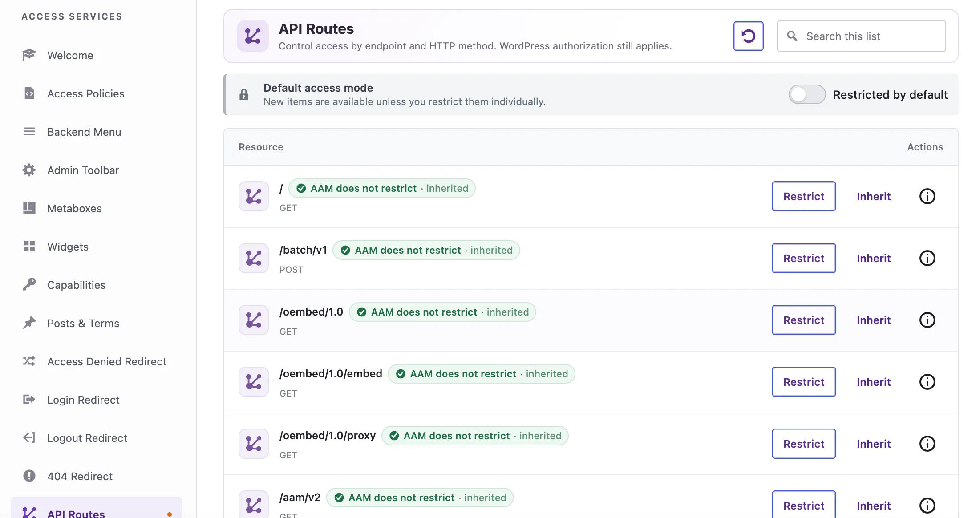Open Logout Redirect settings
This screenshot has width=980, height=518.
(96, 438)
